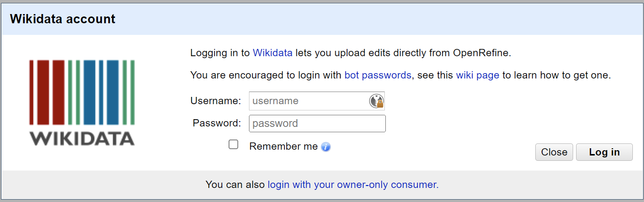Open login with your owner-only consumer link
Screen dimensions: 644x202
(x=353, y=185)
